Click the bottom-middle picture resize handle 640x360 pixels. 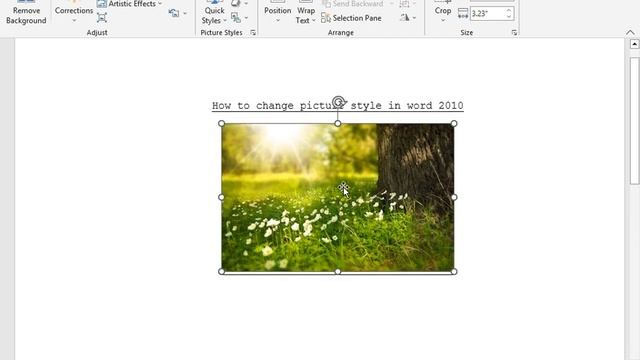click(338, 271)
